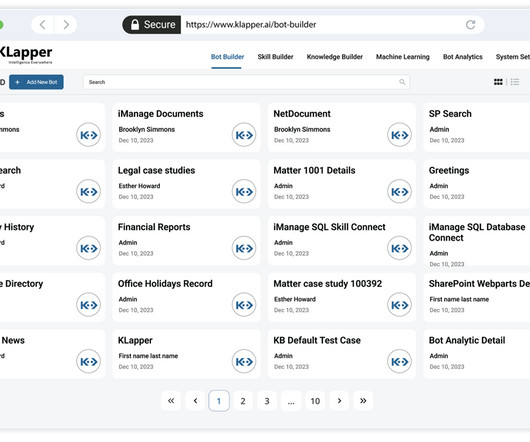Viewport: 530px width, 442px height.
Task: Open the Office Holidays Record title
Action: point(165,284)
